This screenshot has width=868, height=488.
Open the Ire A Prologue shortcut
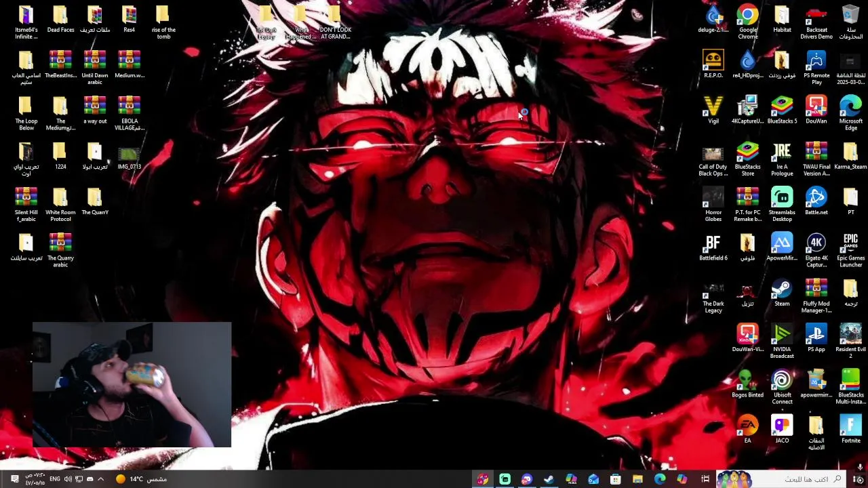click(x=782, y=160)
